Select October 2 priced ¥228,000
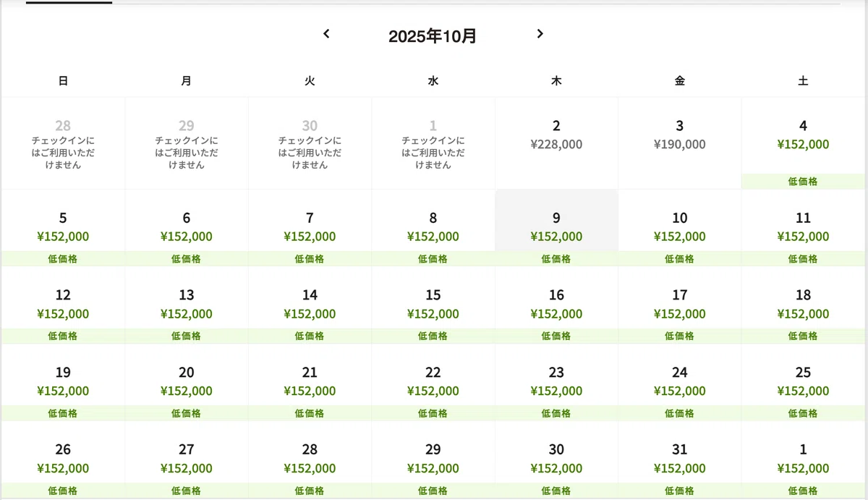Image resolution: width=868 pixels, height=500 pixels. tap(556, 143)
